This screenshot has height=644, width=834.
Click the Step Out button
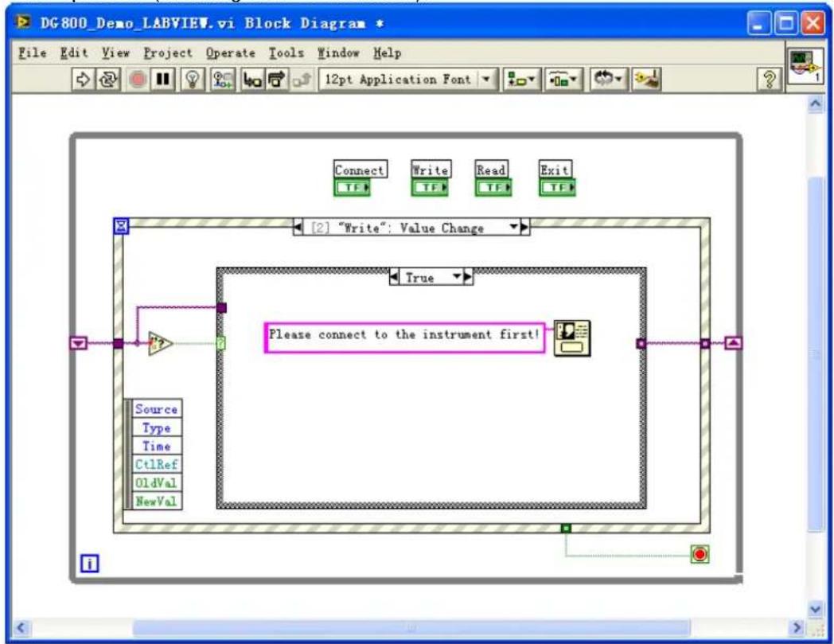click(301, 80)
